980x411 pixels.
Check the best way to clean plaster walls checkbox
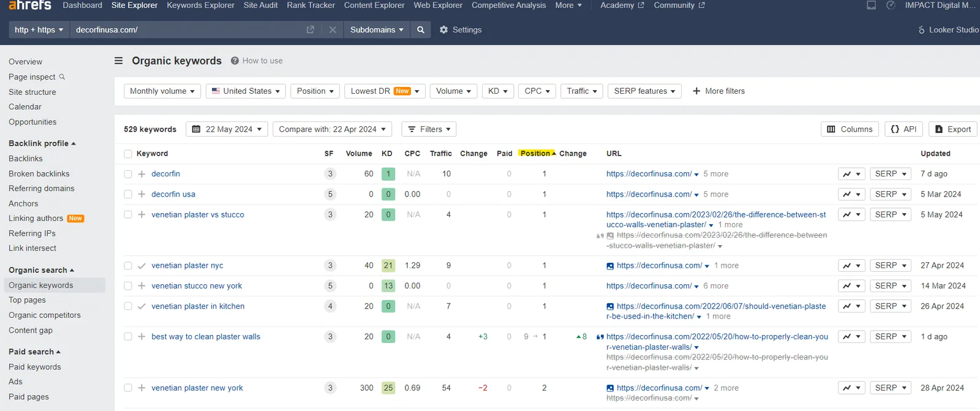coord(128,337)
